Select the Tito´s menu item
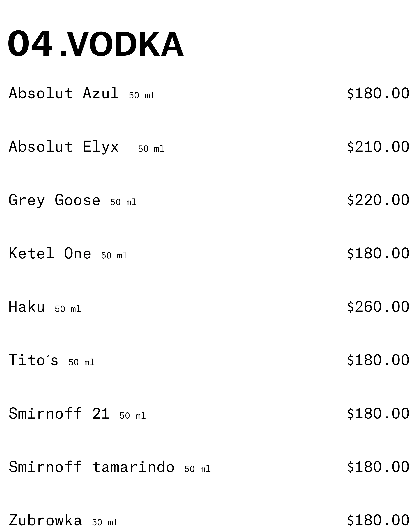Screen dimensions: 417x532 coord(34,360)
